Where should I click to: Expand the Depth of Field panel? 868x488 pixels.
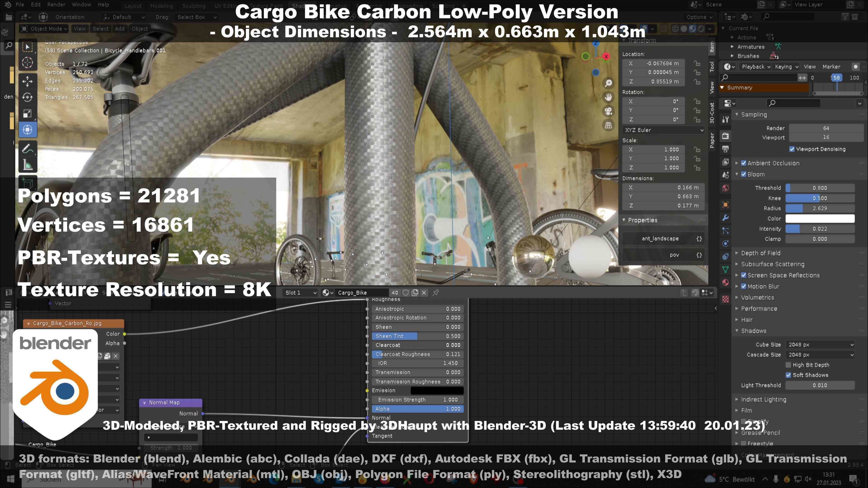click(760, 253)
